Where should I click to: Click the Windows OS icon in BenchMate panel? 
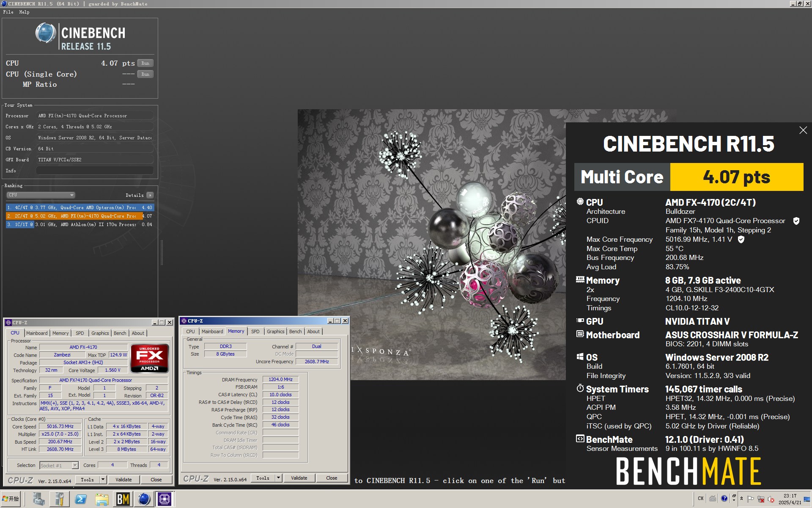pos(580,356)
